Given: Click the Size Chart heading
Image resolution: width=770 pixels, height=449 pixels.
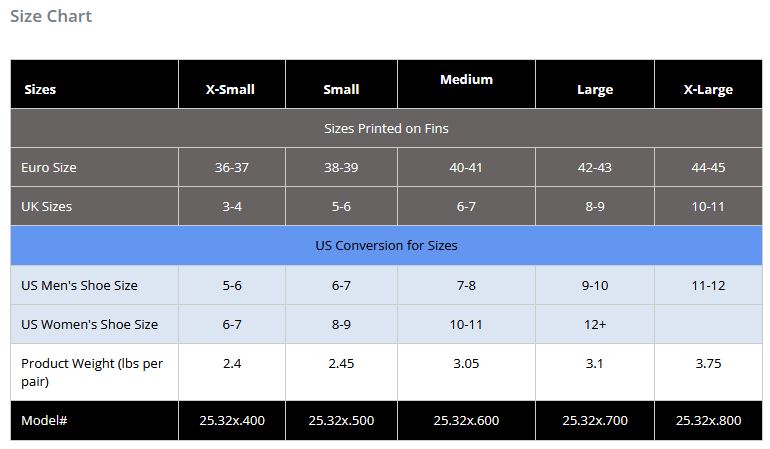Looking at the screenshot, I should 51,16.
